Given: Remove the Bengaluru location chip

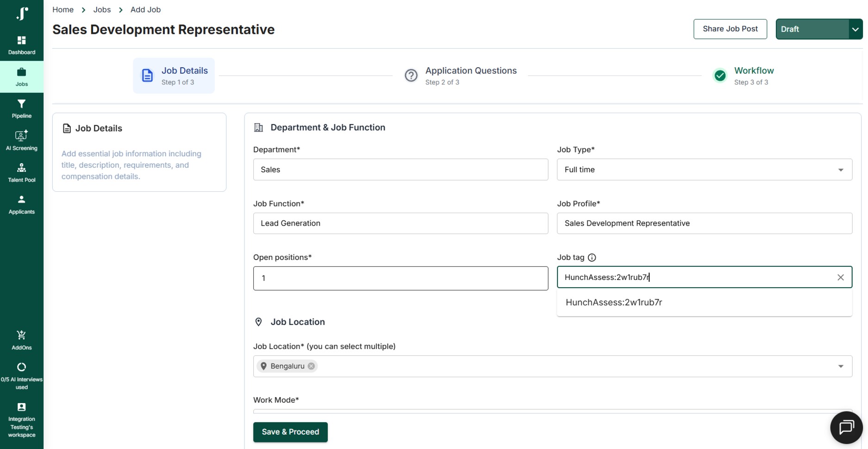Looking at the screenshot, I should tap(312, 366).
